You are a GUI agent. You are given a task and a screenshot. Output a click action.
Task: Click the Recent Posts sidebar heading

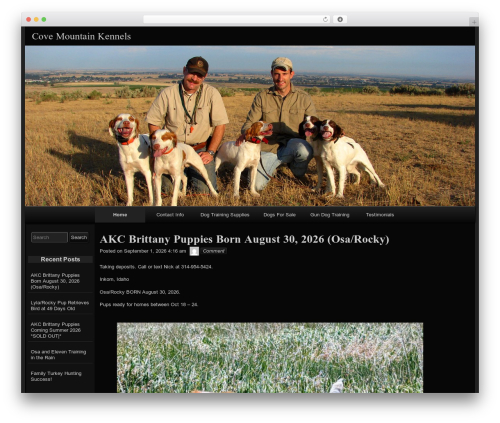tap(60, 259)
